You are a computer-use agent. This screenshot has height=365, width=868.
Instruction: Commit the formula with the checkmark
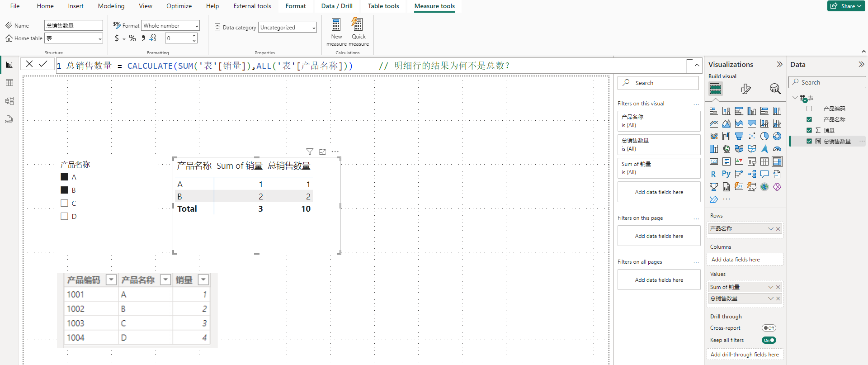coord(43,64)
